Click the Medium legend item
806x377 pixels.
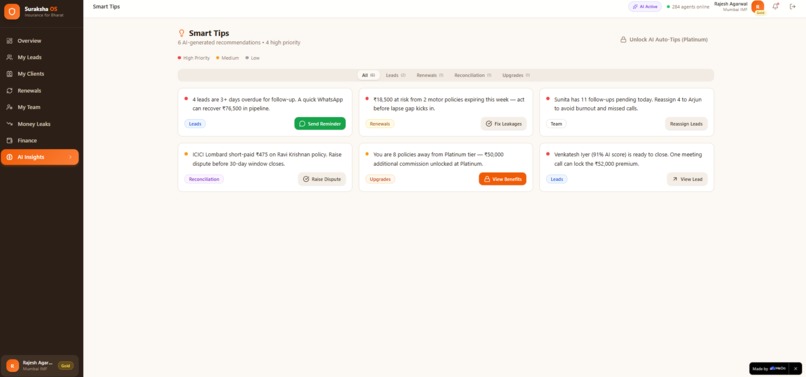[227, 58]
